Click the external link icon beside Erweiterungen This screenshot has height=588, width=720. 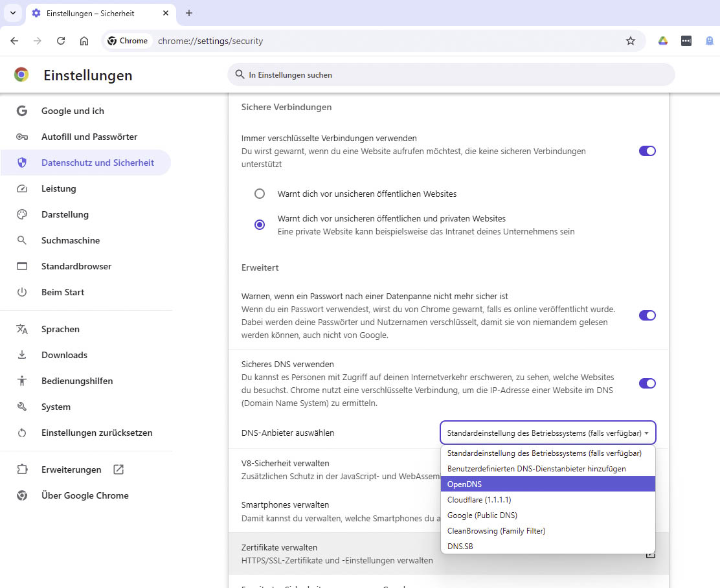coord(118,469)
